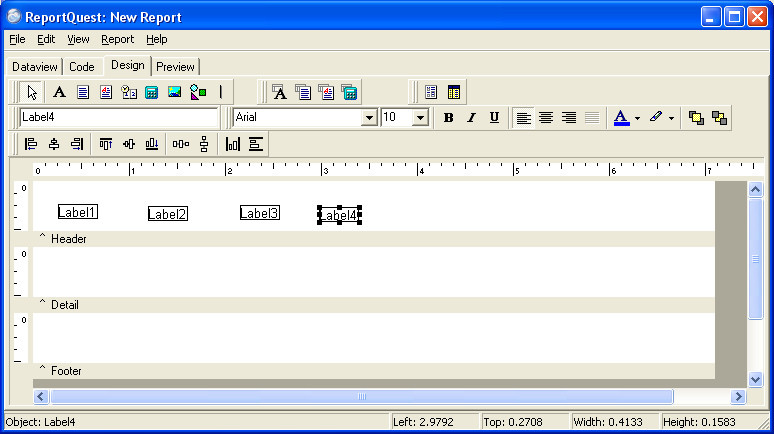Open the font color dropdown arrow

click(638, 118)
